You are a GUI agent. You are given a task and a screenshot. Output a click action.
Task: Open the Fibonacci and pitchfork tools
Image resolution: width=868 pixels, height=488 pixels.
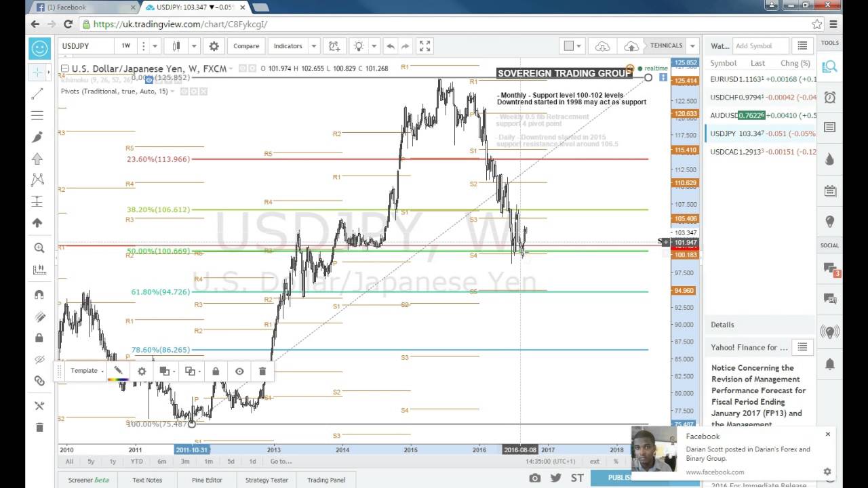coord(37,115)
